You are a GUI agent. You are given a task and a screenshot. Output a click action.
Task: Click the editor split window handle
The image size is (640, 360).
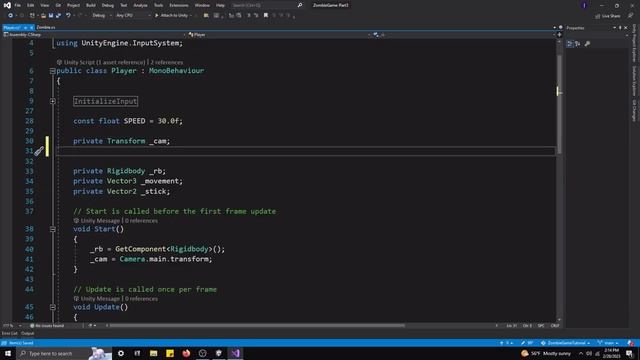pos(559,35)
